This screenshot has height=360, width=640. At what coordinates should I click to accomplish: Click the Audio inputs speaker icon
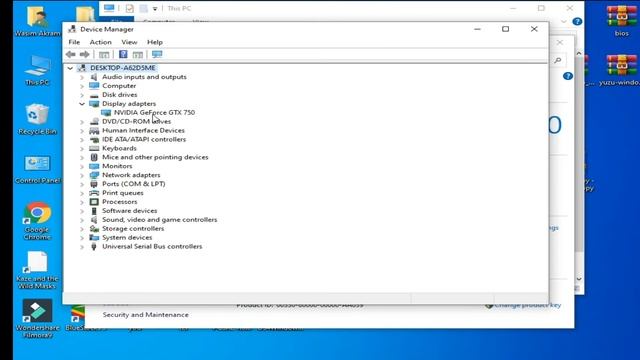(x=94, y=77)
